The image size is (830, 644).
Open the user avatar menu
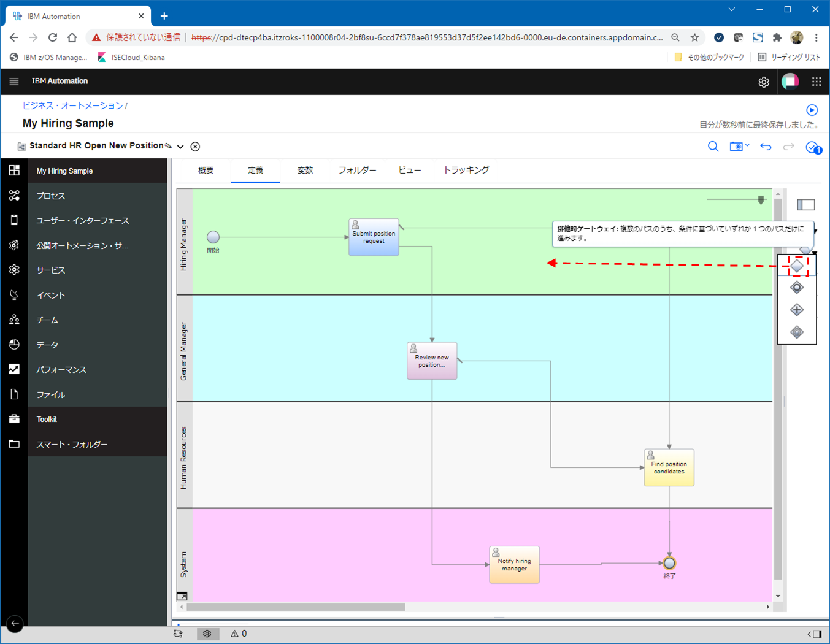tap(790, 81)
